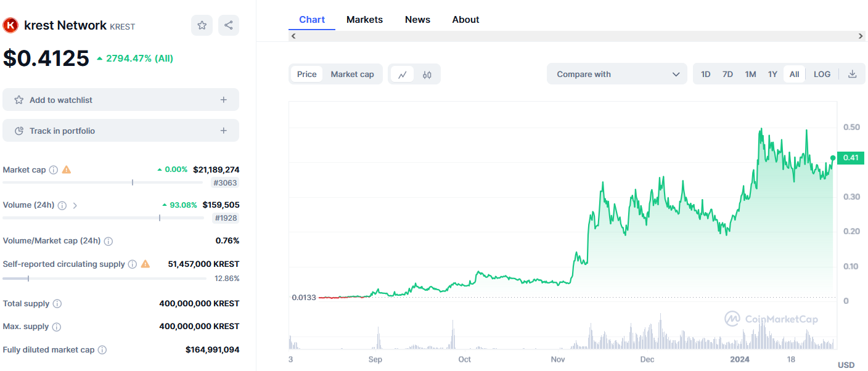This screenshot has height=371, width=868.
Task: Open the Markets tab
Action: point(364,20)
